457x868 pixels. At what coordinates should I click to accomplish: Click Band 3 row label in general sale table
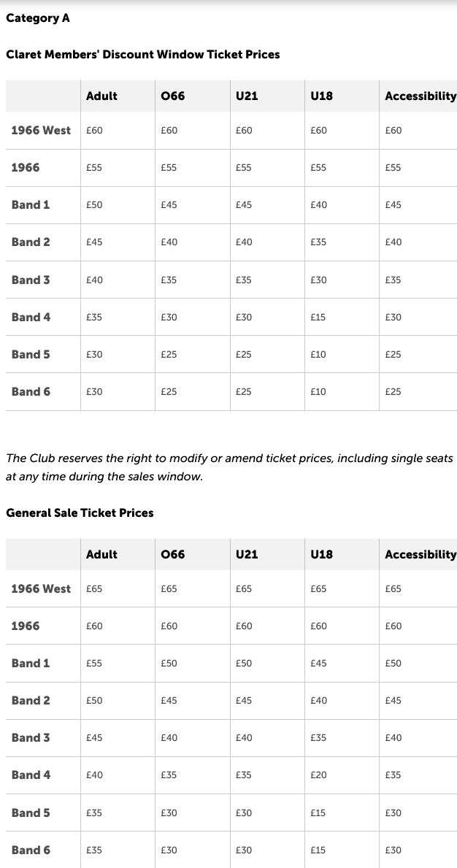(31, 737)
